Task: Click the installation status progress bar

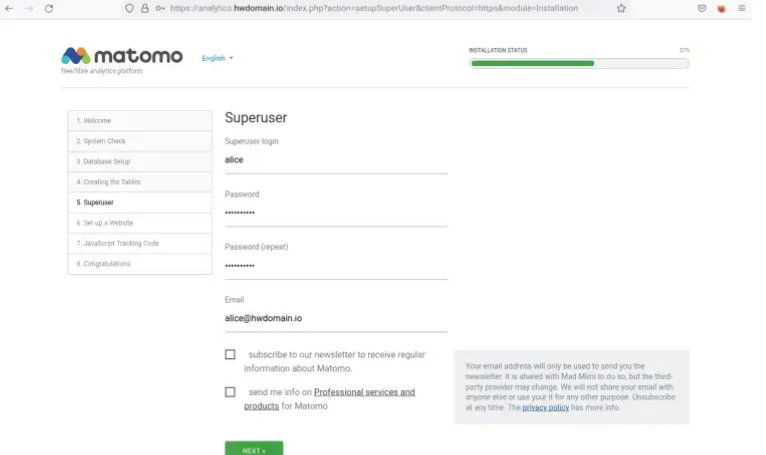Action: point(579,64)
